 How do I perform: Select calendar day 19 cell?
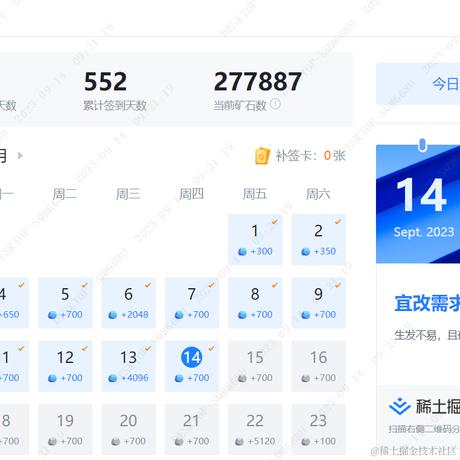coord(65,430)
